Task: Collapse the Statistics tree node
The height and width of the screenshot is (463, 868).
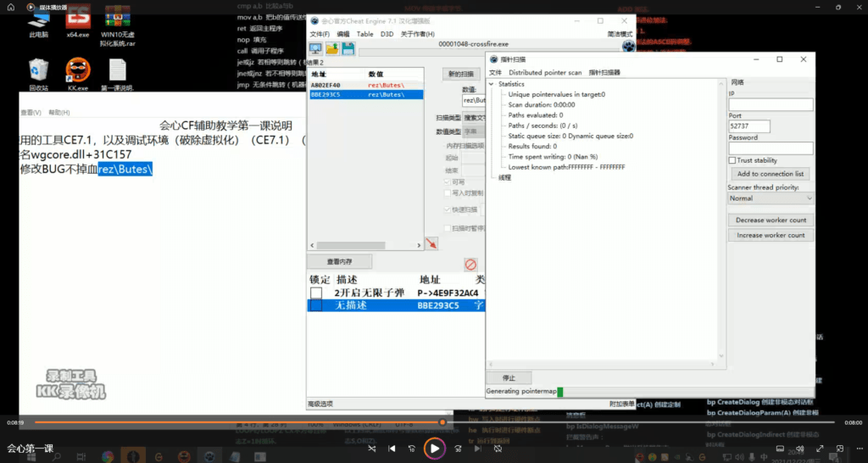Action: point(492,84)
